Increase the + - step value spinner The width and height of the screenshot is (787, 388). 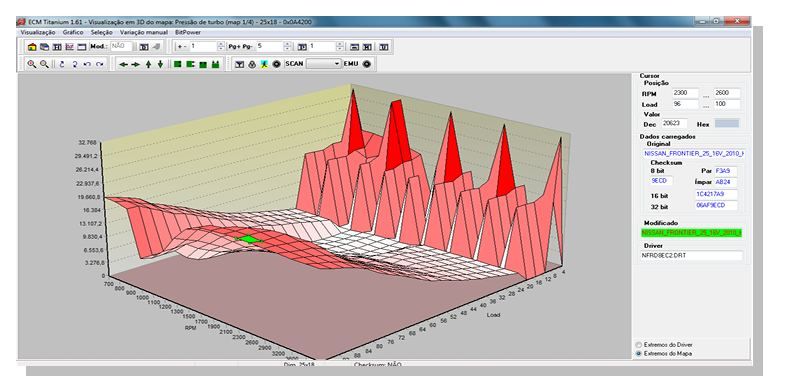tap(221, 44)
